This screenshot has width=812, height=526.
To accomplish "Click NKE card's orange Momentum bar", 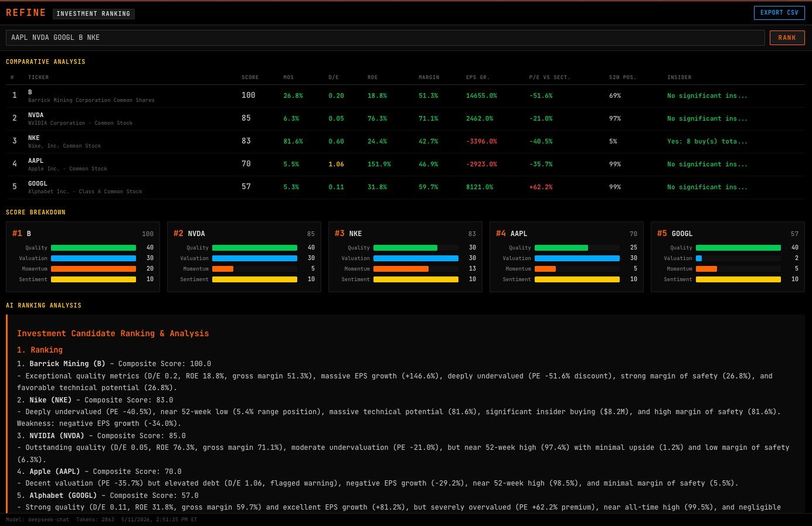I will click(401, 269).
